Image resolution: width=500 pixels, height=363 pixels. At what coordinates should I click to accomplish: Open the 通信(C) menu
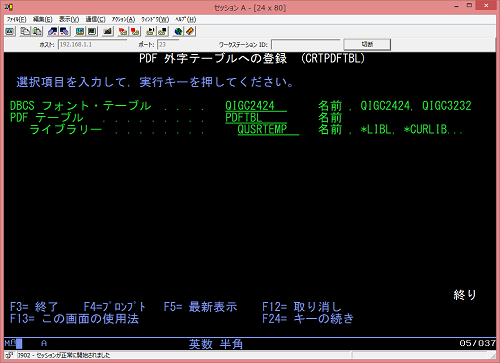(95, 19)
